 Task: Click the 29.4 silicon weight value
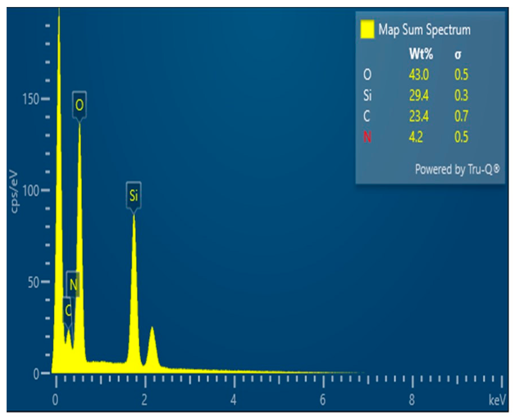tap(419, 95)
